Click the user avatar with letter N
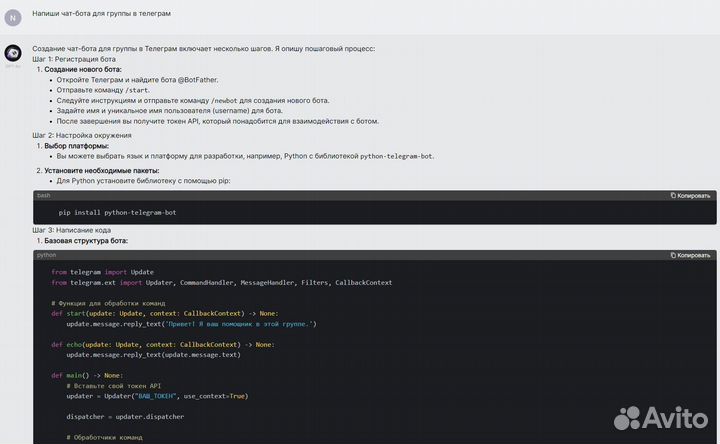The height and width of the screenshot is (444, 720). (13, 17)
